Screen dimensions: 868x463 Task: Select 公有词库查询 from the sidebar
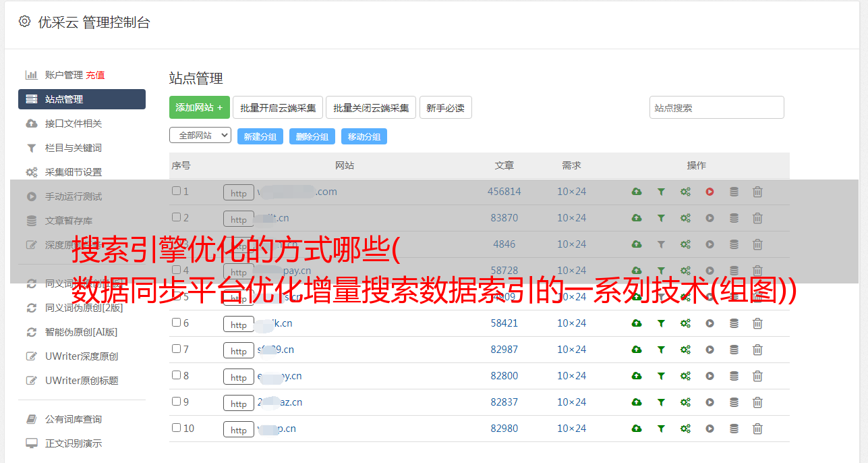tap(73, 419)
